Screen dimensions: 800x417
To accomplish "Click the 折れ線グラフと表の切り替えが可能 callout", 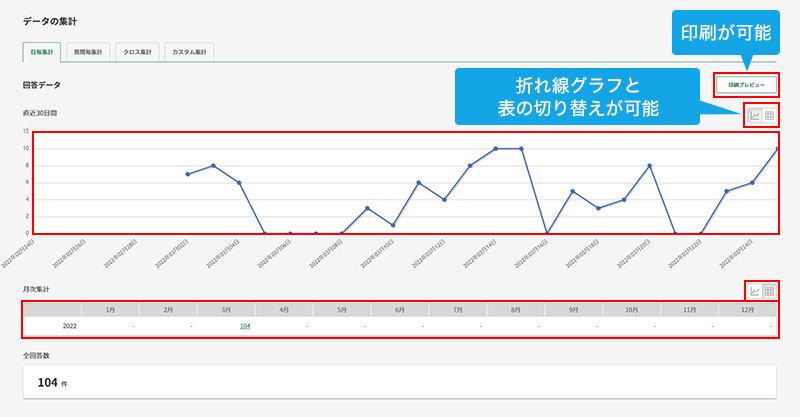I will 576,95.
